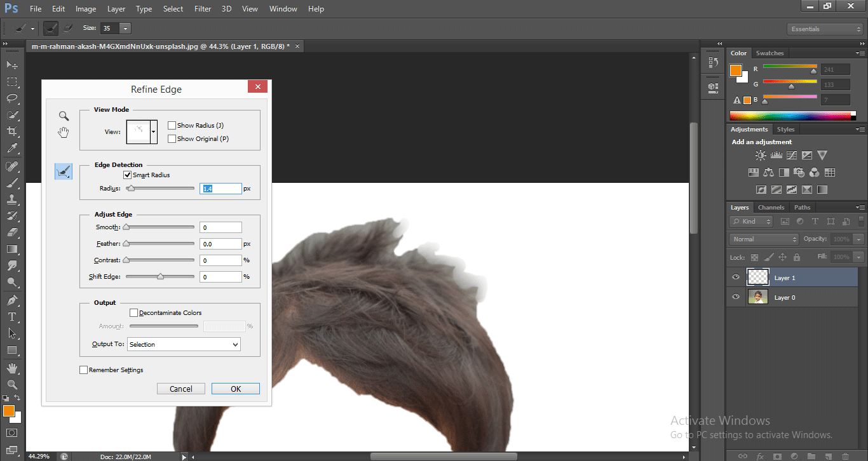The height and width of the screenshot is (461, 868).
Task: Add a Photo Filter adjustment
Action: 799,172
